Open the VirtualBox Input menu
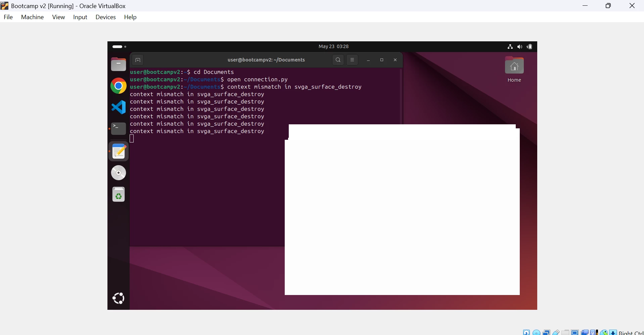The width and height of the screenshot is (644, 335). click(x=80, y=17)
